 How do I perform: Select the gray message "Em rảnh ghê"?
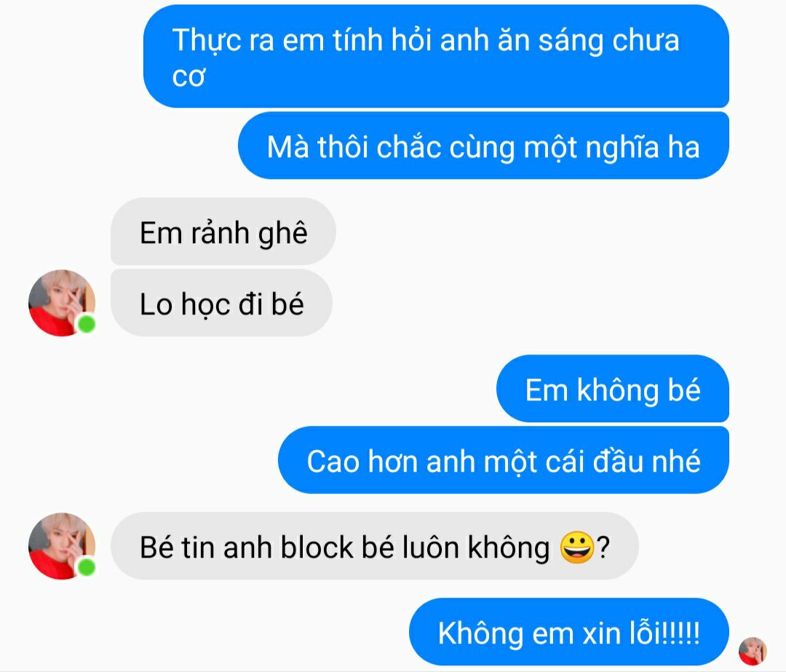(223, 232)
